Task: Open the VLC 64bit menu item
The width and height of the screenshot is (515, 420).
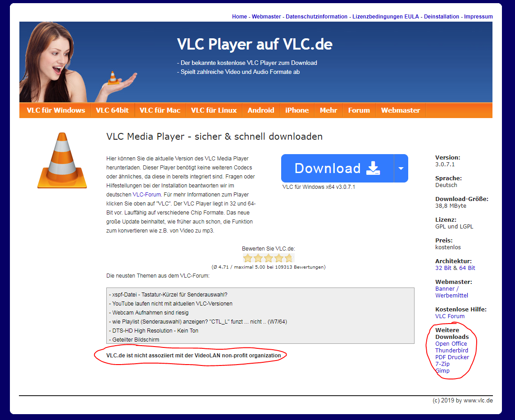Action: (x=112, y=110)
